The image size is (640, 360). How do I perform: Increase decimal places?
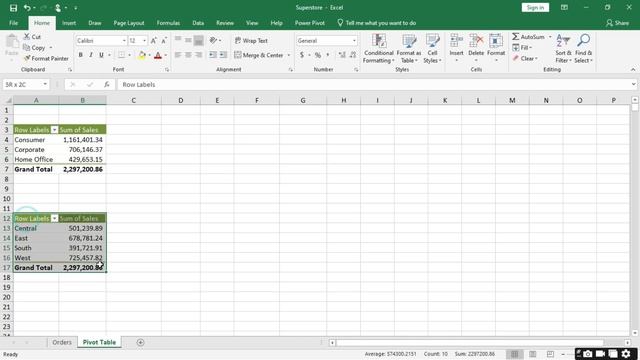click(x=342, y=55)
